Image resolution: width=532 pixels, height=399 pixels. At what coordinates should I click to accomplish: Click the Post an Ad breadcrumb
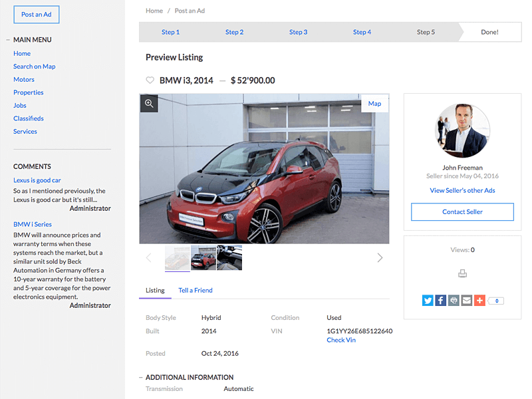coord(190,11)
